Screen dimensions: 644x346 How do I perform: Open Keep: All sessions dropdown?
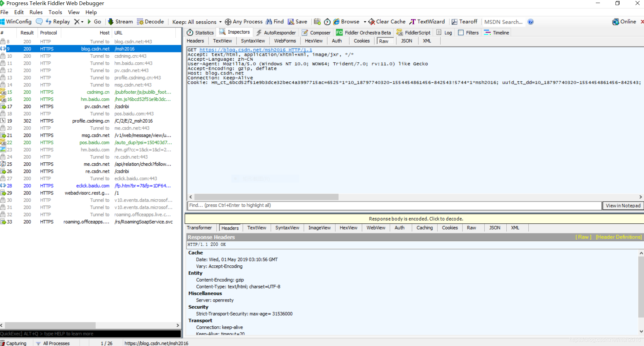197,22
